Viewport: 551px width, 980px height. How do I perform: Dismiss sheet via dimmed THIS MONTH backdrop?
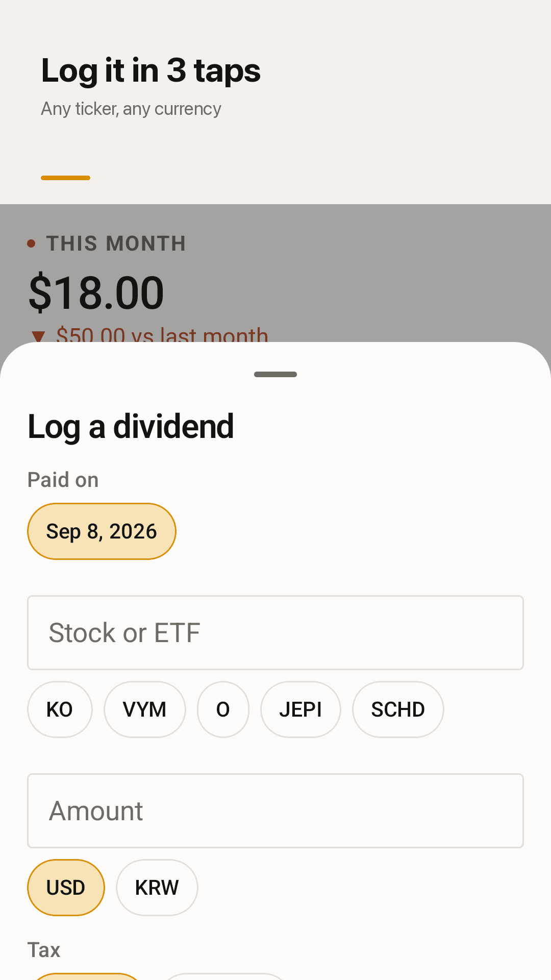coord(116,243)
